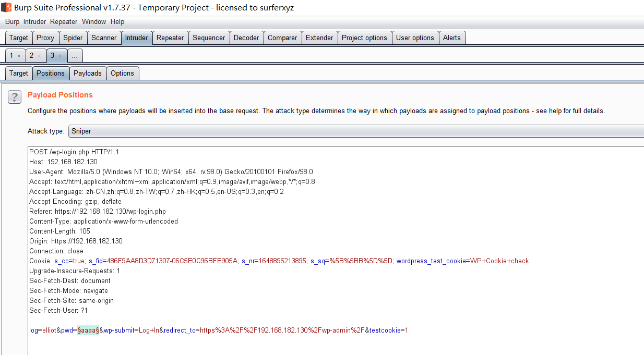Click the Content-Length: 105 line
This screenshot has width=644, height=355.
point(59,231)
